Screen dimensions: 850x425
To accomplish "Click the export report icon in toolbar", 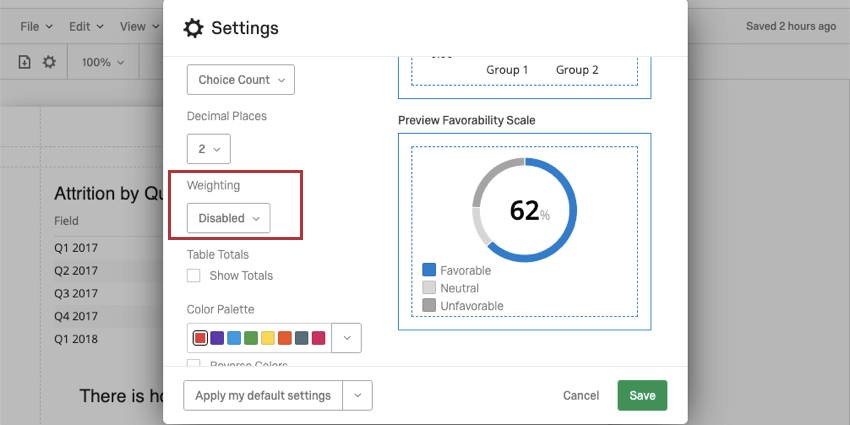I will 26,62.
